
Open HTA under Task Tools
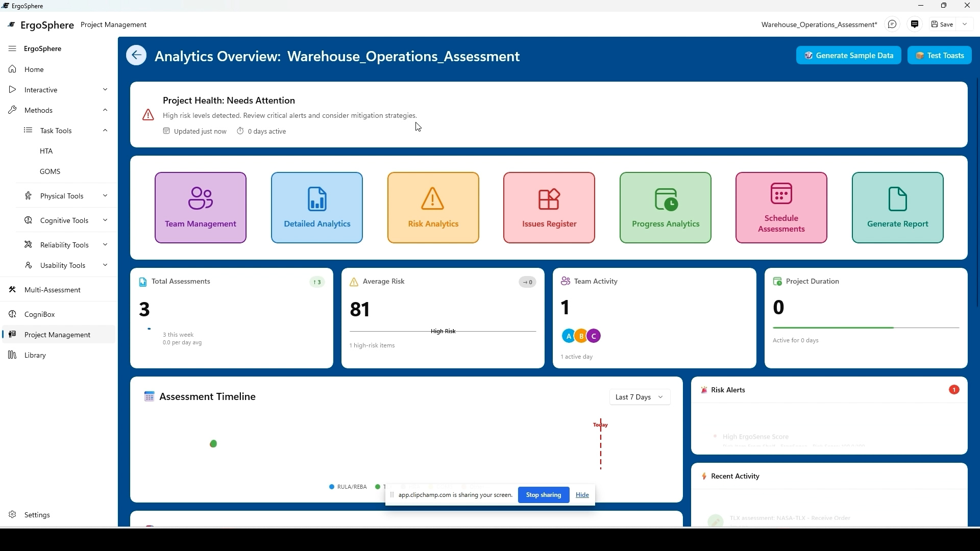[x=46, y=151]
